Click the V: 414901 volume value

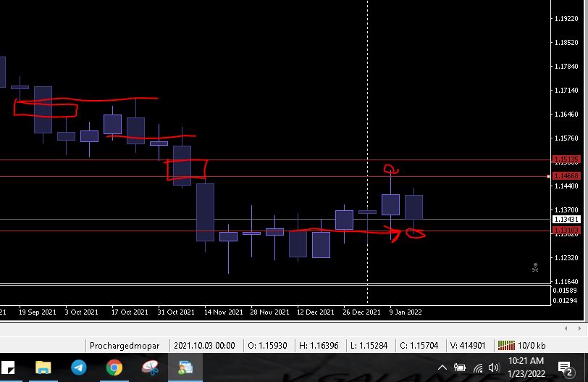click(468, 346)
